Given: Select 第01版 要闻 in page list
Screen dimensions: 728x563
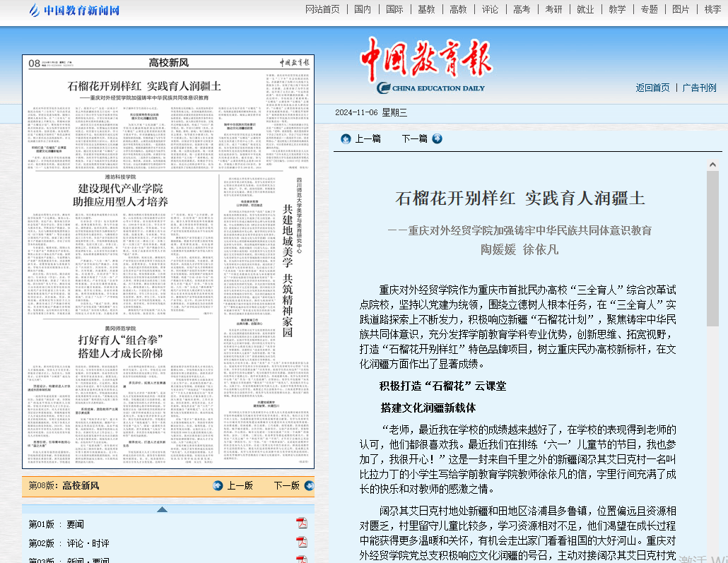Looking at the screenshot, I should [x=56, y=524].
